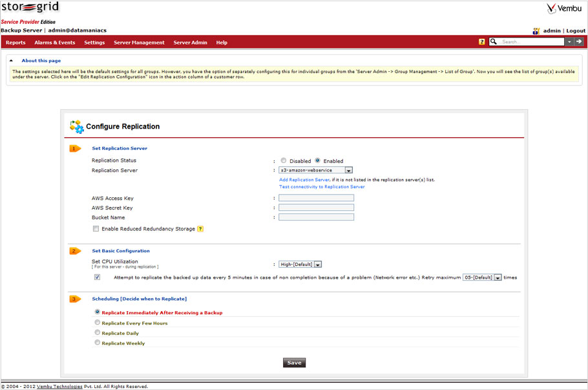588x390 pixels.
Task: Click the StoreGrid logo
Action: pyautogui.click(x=30, y=8)
